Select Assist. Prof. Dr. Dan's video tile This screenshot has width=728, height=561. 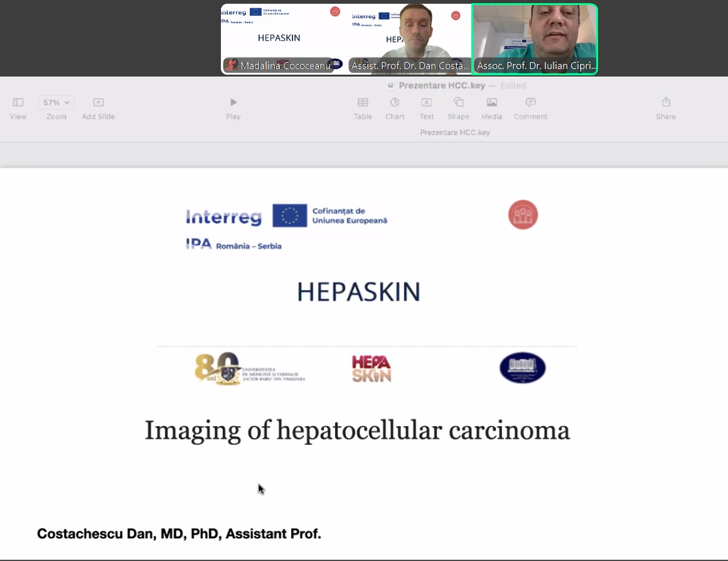point(409,39)
